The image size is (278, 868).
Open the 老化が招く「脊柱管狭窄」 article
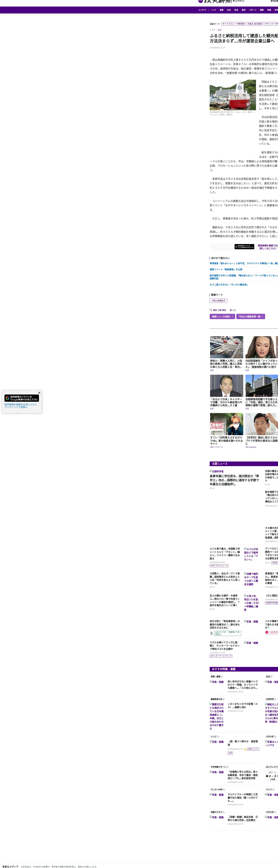tap(225, 624)
